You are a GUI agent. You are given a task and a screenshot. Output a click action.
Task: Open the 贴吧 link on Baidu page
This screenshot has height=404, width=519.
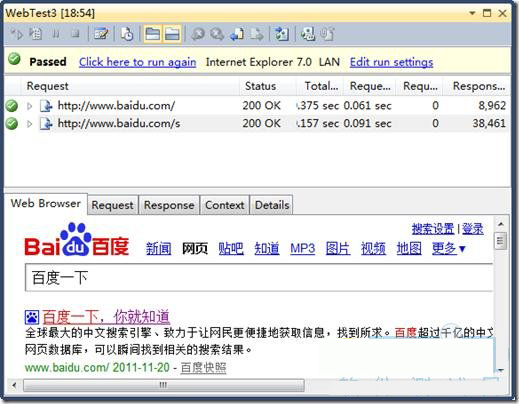231,249
